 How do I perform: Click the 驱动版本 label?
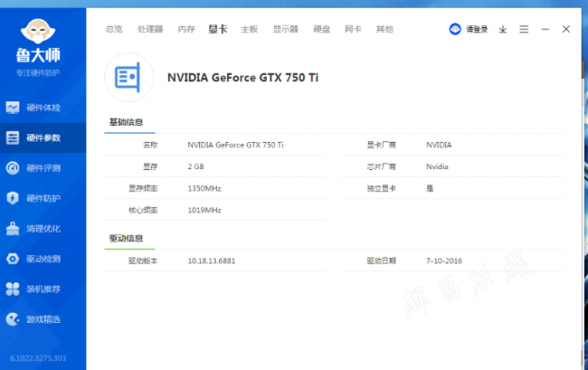(x=143, y=261)
